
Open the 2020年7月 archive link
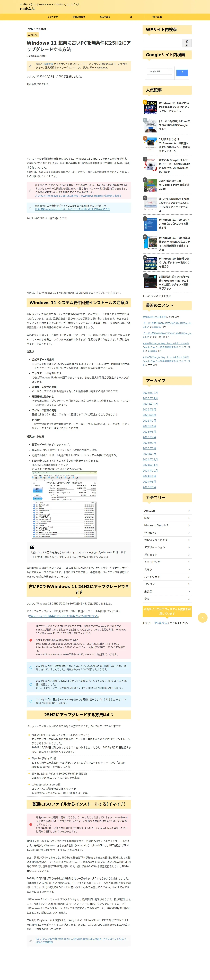pyautogui.click(x=149, y=487)
